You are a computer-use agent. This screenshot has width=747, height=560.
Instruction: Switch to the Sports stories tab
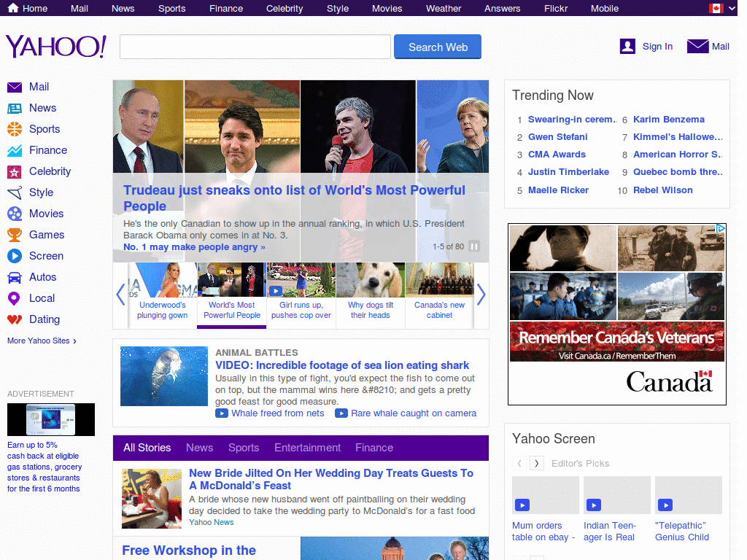[x=244, y=448]
